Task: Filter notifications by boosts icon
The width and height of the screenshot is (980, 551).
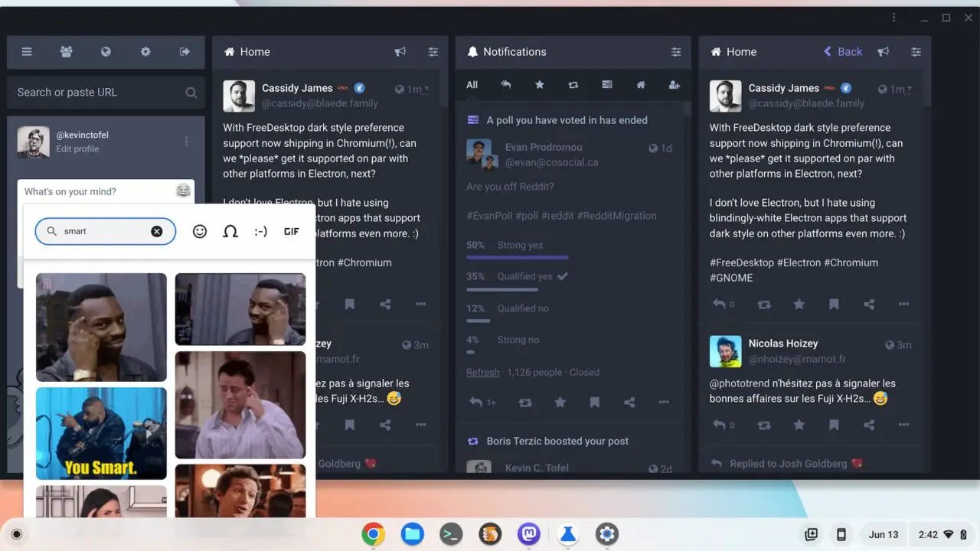Action: tap(573, 85)
